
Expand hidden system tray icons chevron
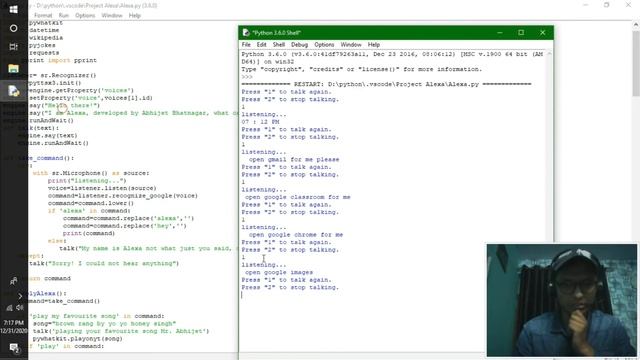tap(20, 296)
